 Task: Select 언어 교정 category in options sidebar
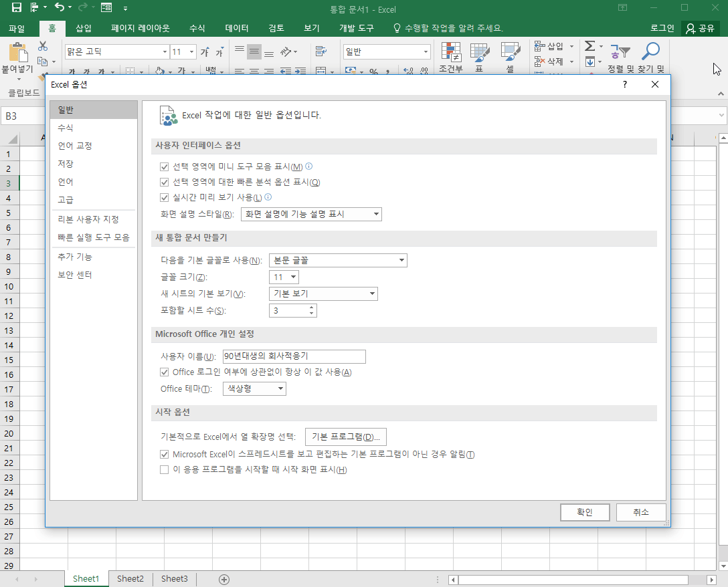click(93, 146)
